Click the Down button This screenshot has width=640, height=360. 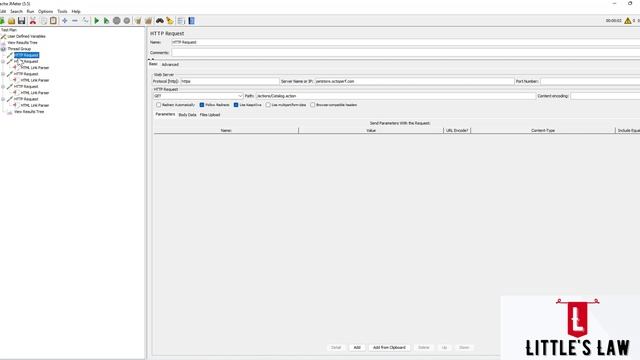click(x=464, y=347)
